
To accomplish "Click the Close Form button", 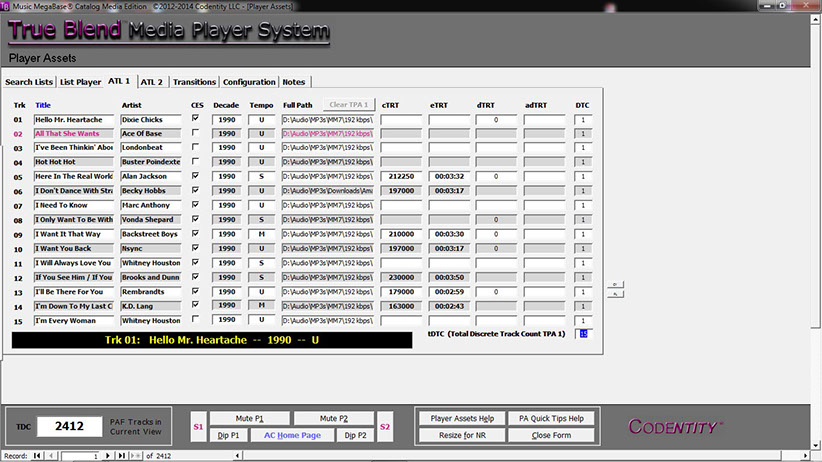I will tap(552, 436).
